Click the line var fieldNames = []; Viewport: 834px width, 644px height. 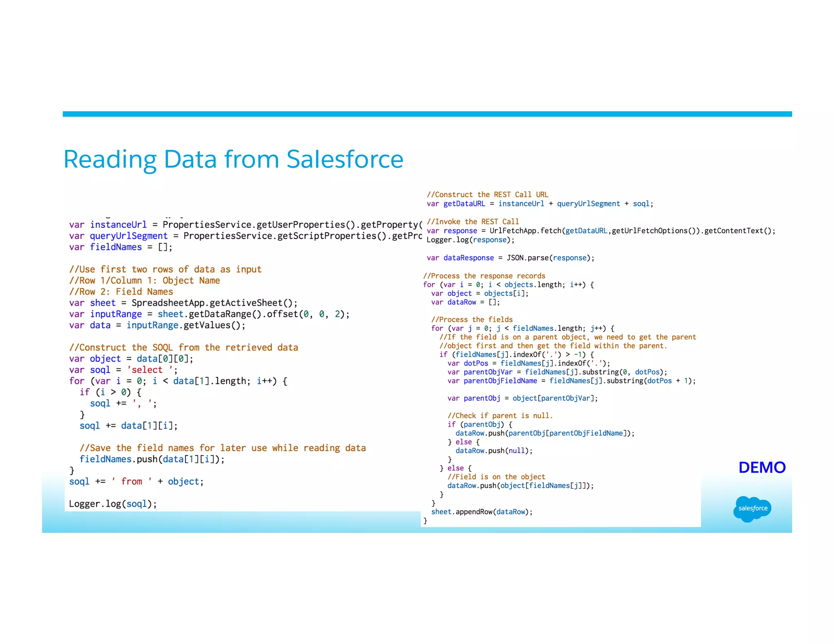pyautogui.click(x=121, y=247)
